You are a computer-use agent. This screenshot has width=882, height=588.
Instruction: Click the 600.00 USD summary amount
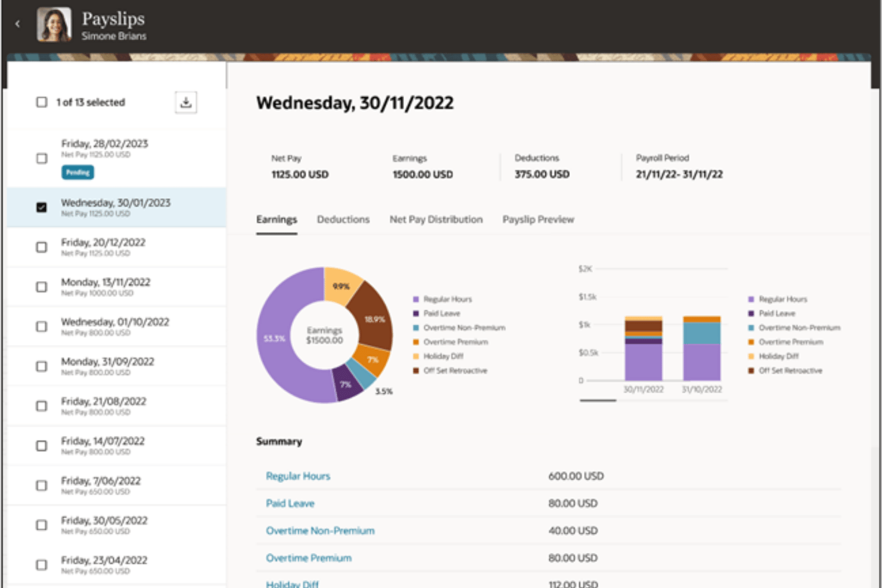click(576, 476)
